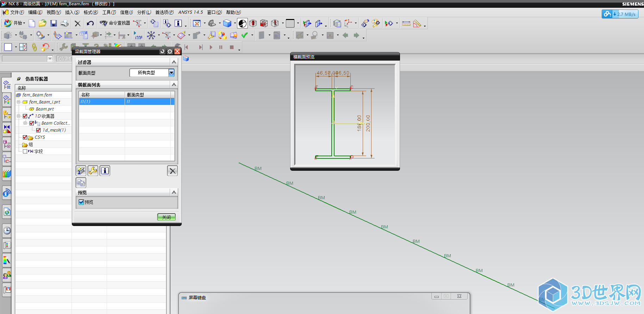The image size is (644, 314).
Task: Click the copy section icon in dialog
Action: tap(81, 183)
